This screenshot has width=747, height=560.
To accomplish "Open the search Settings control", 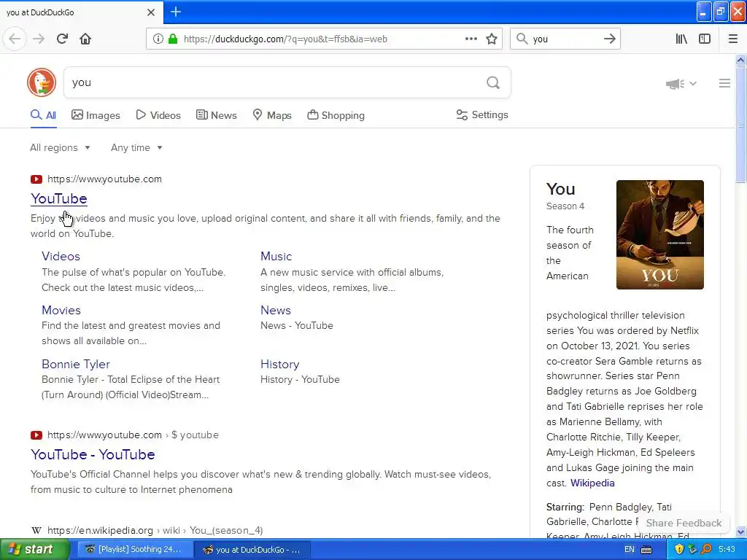I will (482, 114).
